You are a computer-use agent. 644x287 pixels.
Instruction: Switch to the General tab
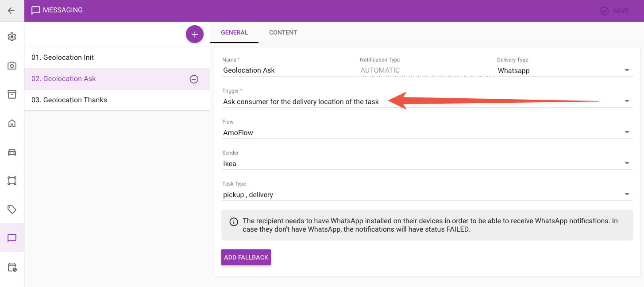(x=235, y=32)
